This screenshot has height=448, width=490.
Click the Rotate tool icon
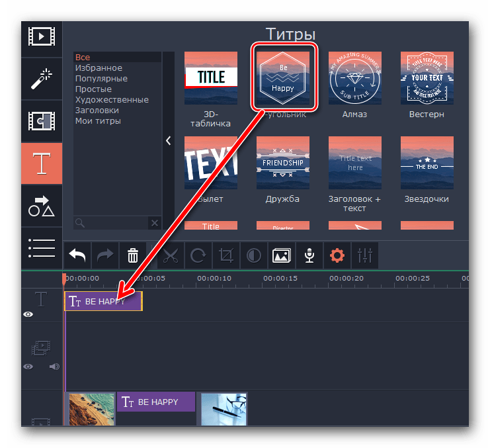[x=198, y=255]
